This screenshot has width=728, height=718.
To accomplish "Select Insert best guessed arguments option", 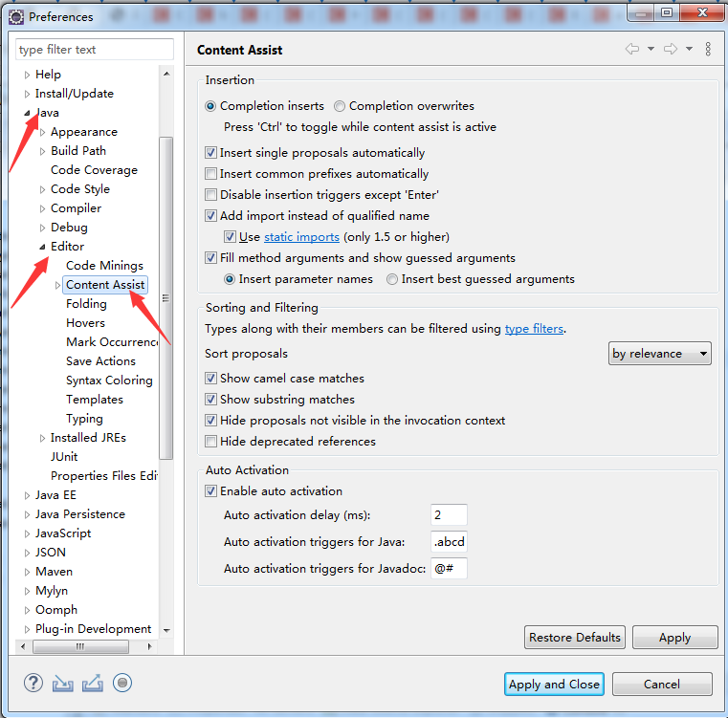I will pyautogui.click(x=392, y=279).
